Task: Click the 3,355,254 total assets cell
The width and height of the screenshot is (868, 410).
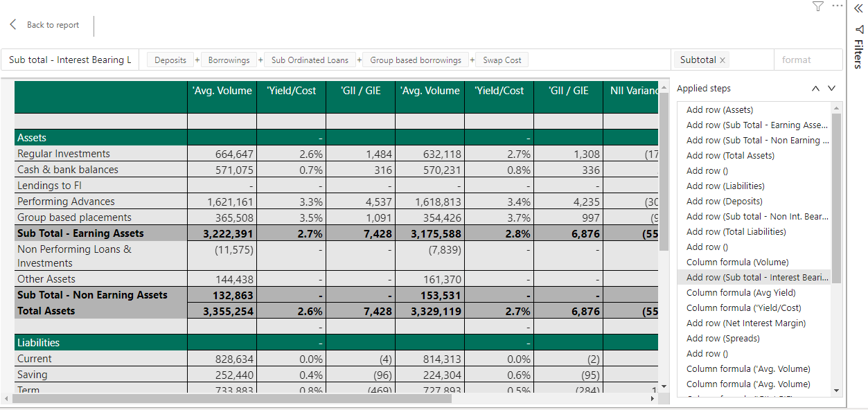Action: coord(222,312)
